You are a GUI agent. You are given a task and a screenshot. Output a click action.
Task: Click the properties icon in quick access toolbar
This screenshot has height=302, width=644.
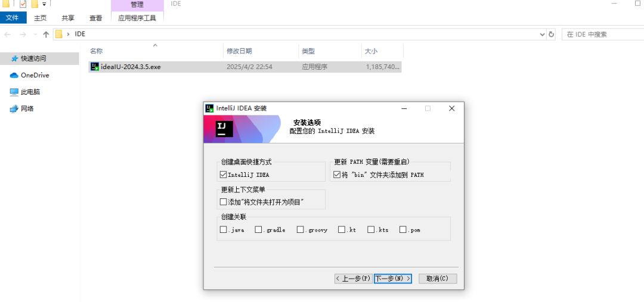[x=23, y=4]
